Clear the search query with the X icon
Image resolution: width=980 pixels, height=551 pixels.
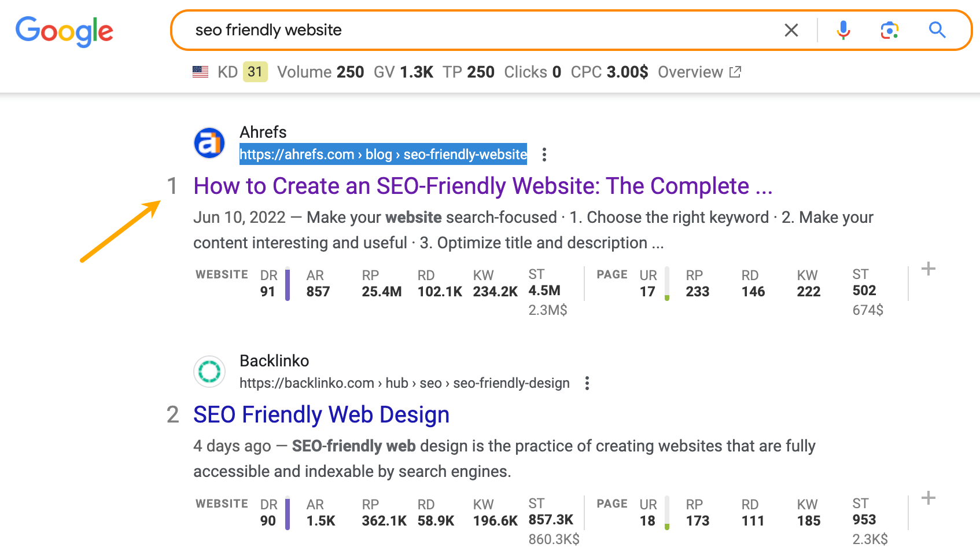pos(791,30)
